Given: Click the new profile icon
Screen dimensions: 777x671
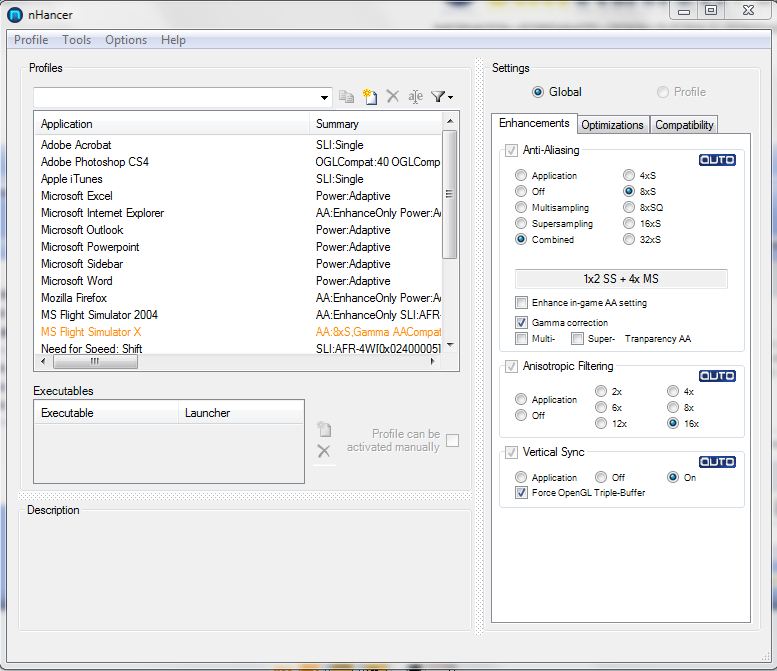Looking at the screenshot, I should pyautogui.click(x=370, y=97).
